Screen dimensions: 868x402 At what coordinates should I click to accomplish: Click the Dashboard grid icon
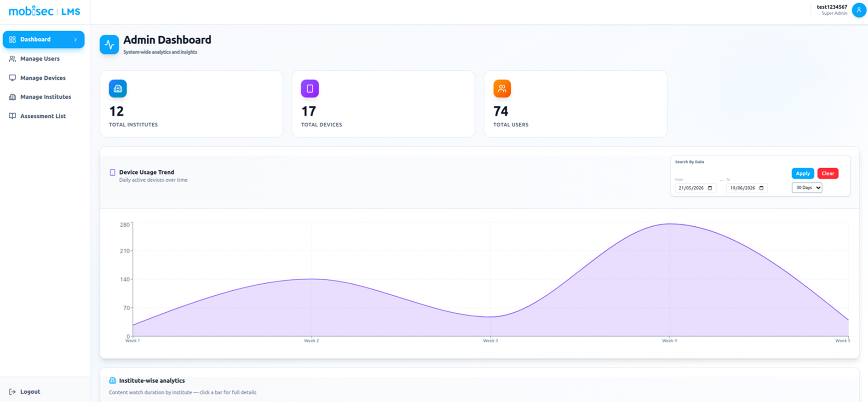[x=12, y=40]
